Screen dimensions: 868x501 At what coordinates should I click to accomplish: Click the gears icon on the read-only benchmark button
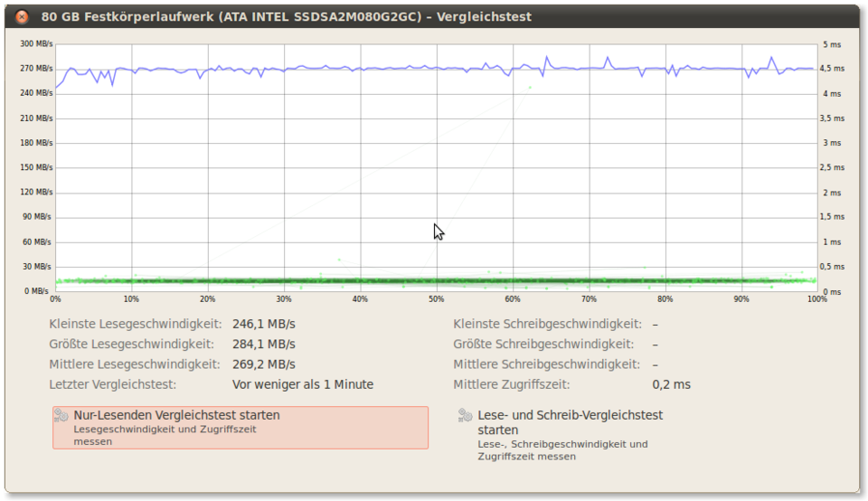point(61,415)
